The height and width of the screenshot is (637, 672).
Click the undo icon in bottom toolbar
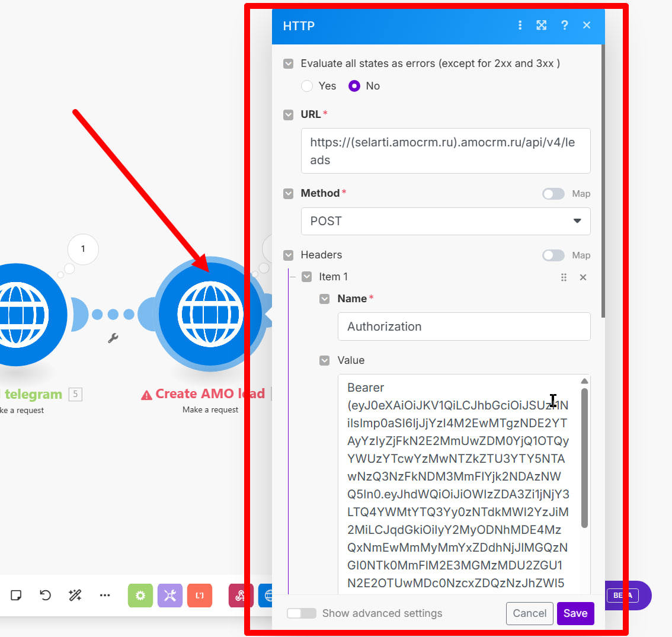[x=45, y=596]
